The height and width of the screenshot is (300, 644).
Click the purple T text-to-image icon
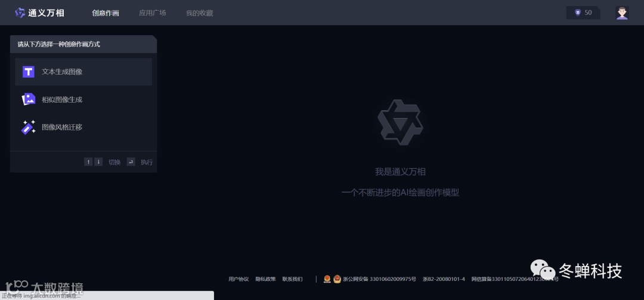(29, 72)
